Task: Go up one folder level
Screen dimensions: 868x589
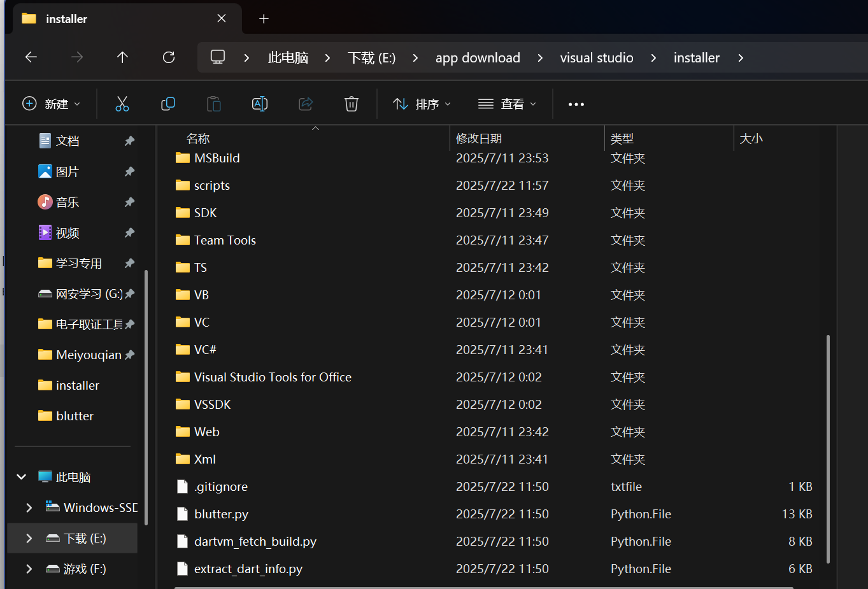Action: click(x=123, y=57)
